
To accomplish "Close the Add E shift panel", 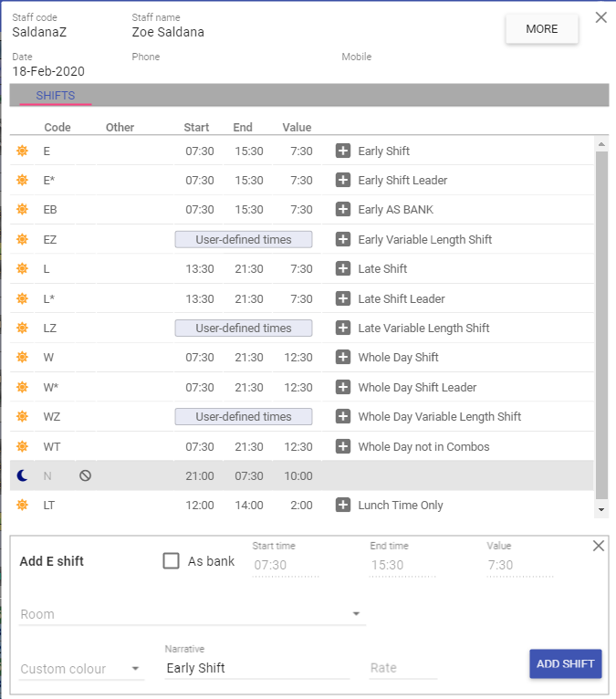I will 599,546.
